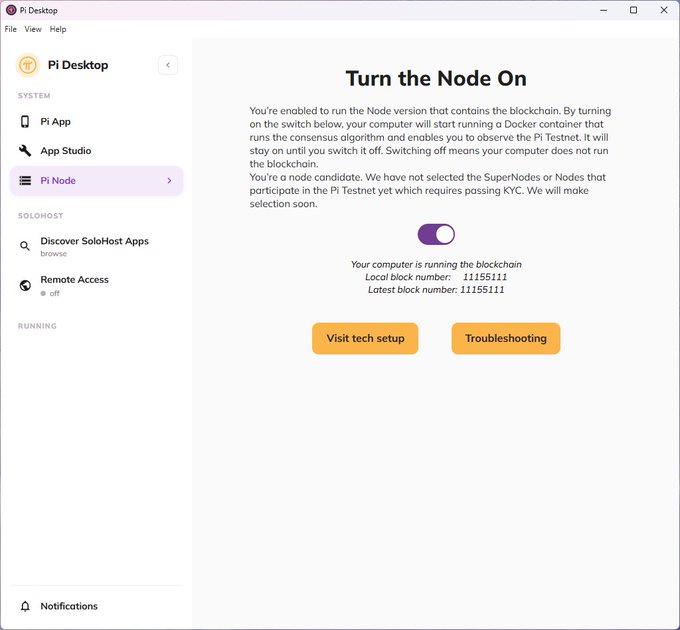This screenshot has height=630, width=680.
Task: Open Remote Access settings
Action: pyautogui.click(x=96, y=286)
